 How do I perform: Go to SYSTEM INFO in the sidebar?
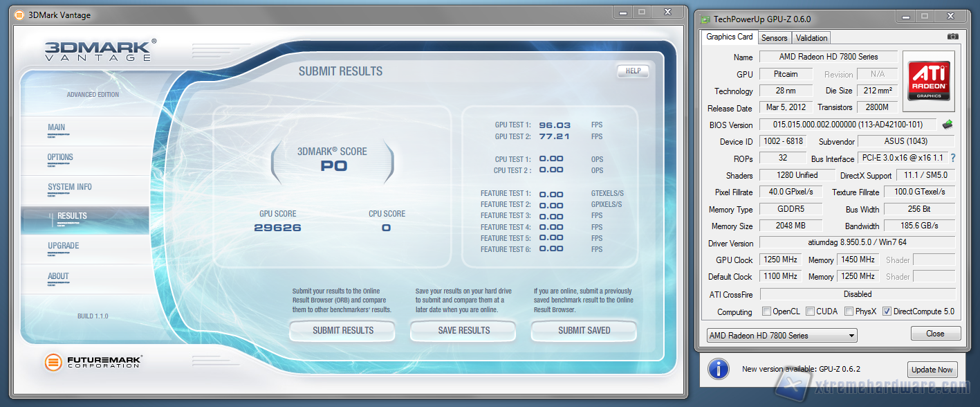point(70,187)
